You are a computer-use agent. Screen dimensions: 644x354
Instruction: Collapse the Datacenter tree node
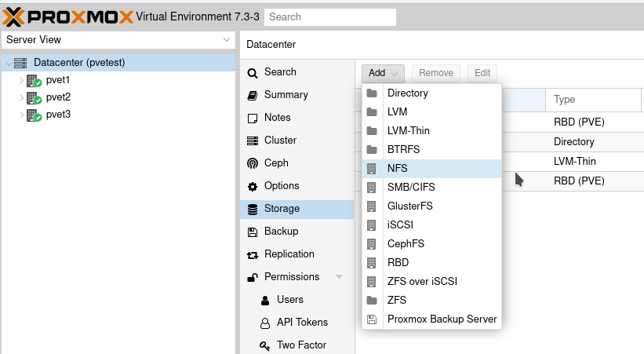click(8, 63)
